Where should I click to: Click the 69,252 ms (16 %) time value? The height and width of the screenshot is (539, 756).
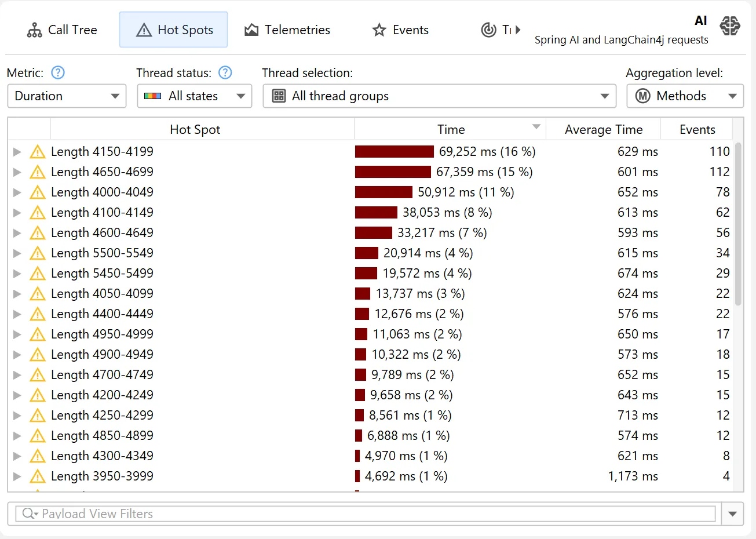click(487, 152)
